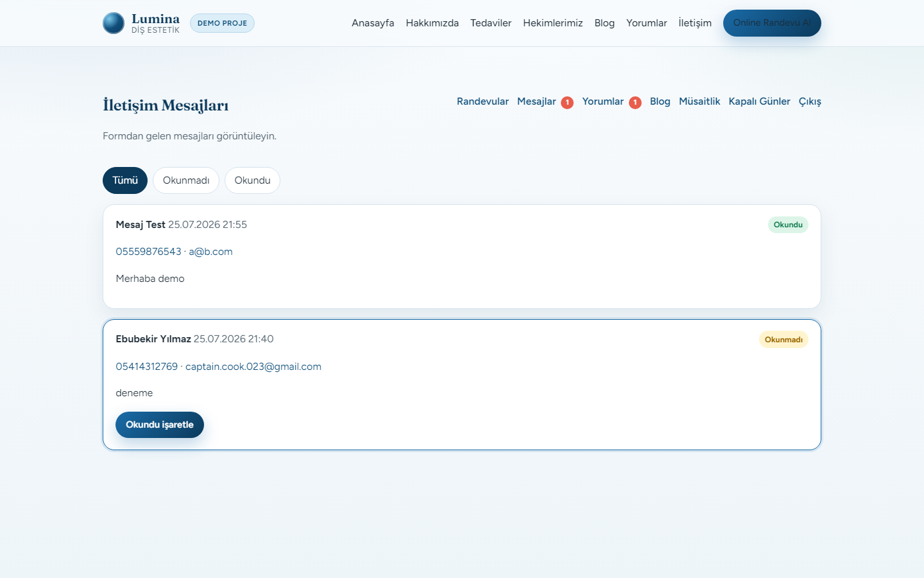Log out via Çıkış link
Viewport: 924px width, 578px height.
[x=810, y=101]
